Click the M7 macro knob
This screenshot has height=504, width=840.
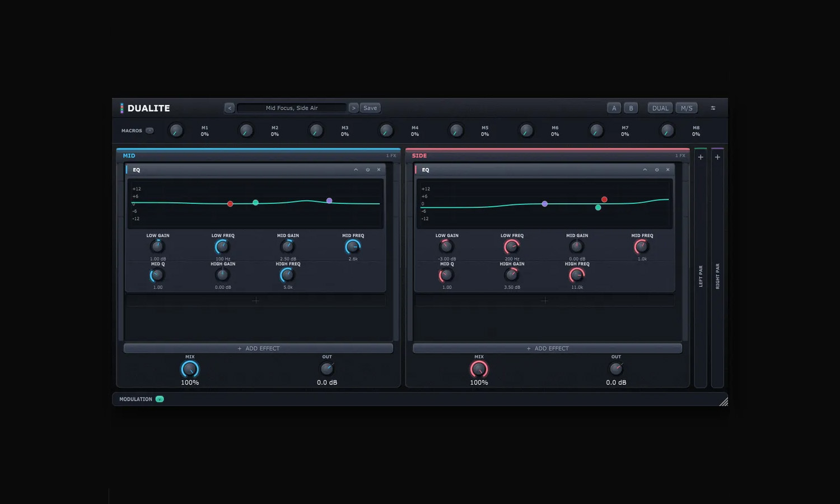point(596,131)
